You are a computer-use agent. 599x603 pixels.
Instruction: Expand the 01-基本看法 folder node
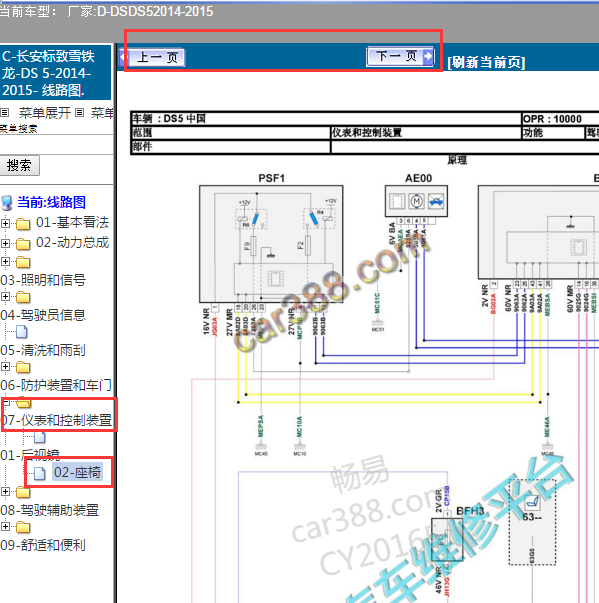click(5, 223)
